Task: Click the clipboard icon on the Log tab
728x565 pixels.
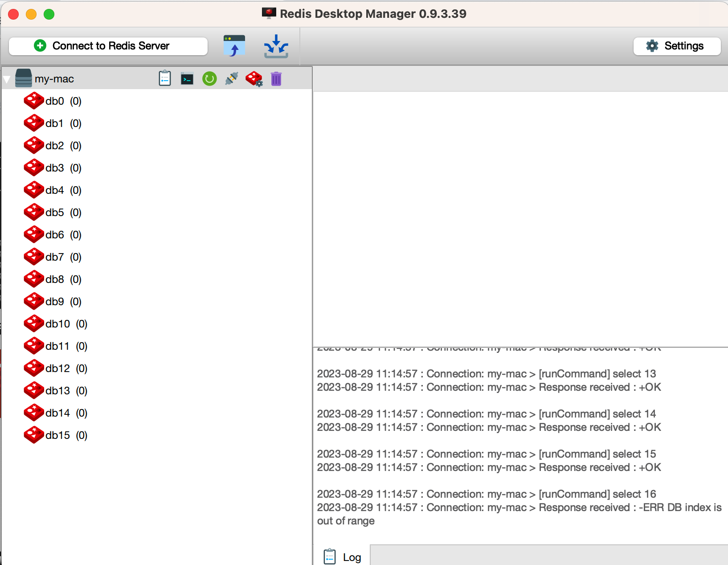Action: click(330, 557)
